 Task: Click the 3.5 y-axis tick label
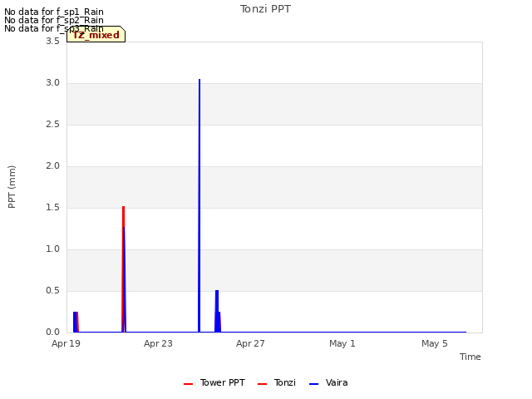tap(53, 41)
